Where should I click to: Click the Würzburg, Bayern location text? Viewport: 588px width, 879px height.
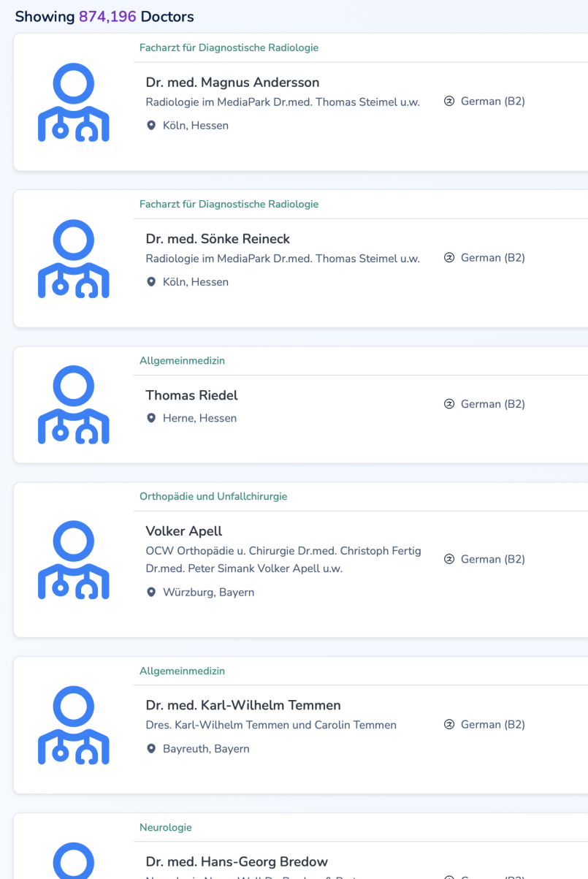[x=208, y=592]
